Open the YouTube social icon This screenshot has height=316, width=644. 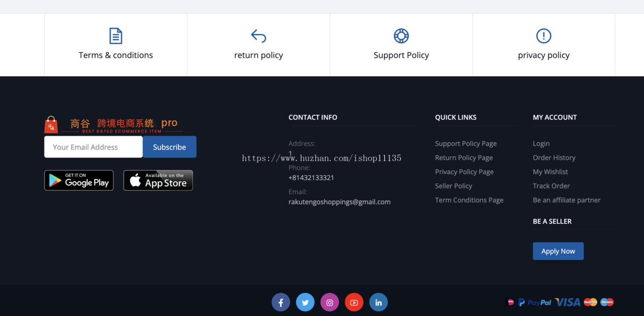[354, 303]
